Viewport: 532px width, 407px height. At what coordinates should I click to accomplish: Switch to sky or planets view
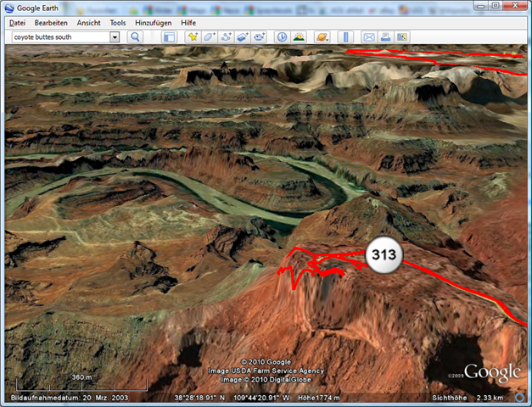pyautogui.click(x=322, y=37)
